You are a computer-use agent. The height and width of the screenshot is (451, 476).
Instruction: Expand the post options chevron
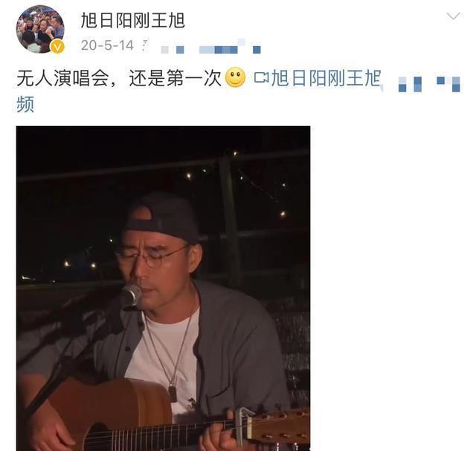453,16
